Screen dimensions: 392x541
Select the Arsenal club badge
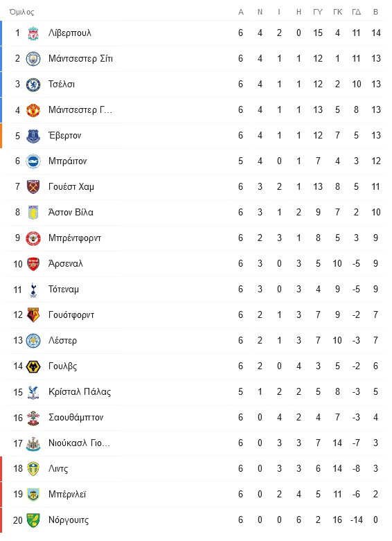[33, 264]
